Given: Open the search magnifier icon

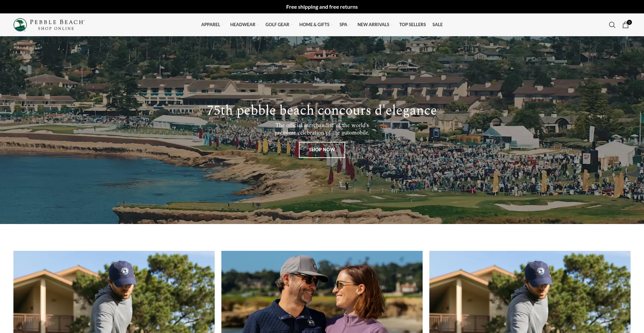Looking at the screenshot, I should click(x=612, y=25).
